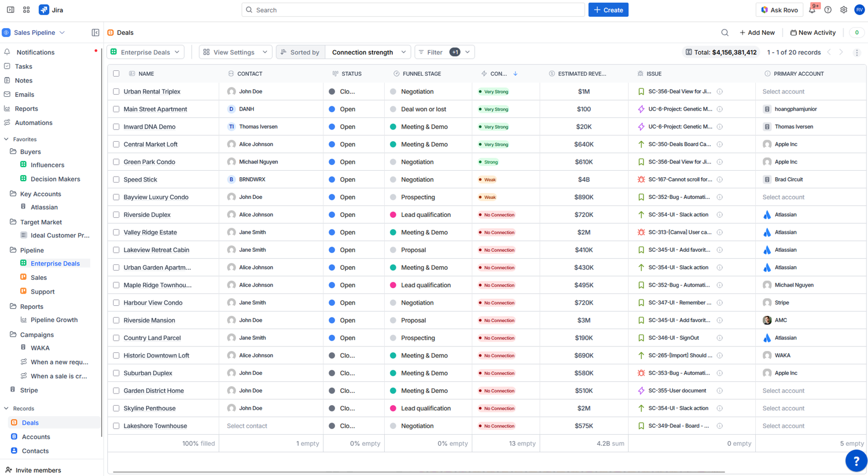This screenshot has height=476, width=868.
Task: Tick the Speed Stick deal checkbox
Action: point(116,180)
